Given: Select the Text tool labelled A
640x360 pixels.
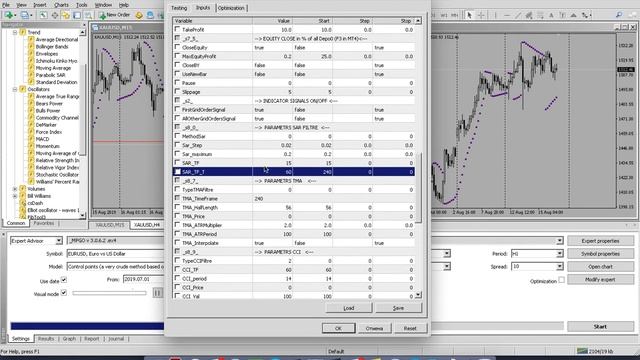Looking at the screenshot, I should pos(551,15).
